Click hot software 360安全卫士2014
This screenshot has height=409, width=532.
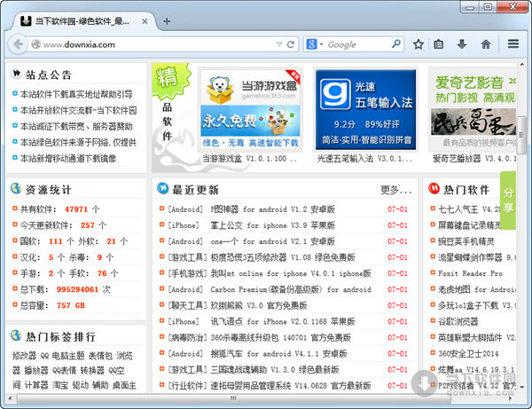[x=468, y=353]
